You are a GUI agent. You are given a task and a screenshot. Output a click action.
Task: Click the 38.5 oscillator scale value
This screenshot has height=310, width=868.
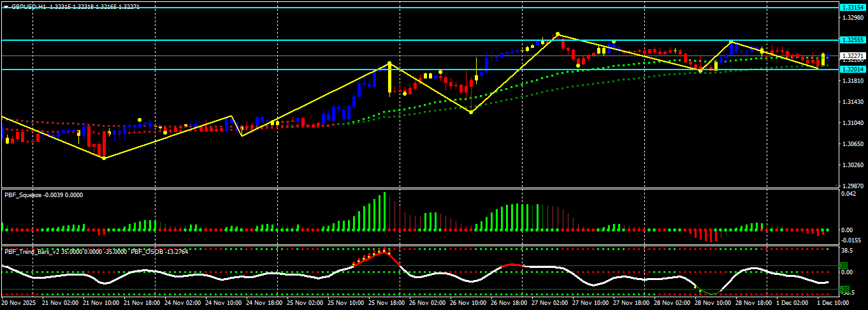(x=847, y=251)
